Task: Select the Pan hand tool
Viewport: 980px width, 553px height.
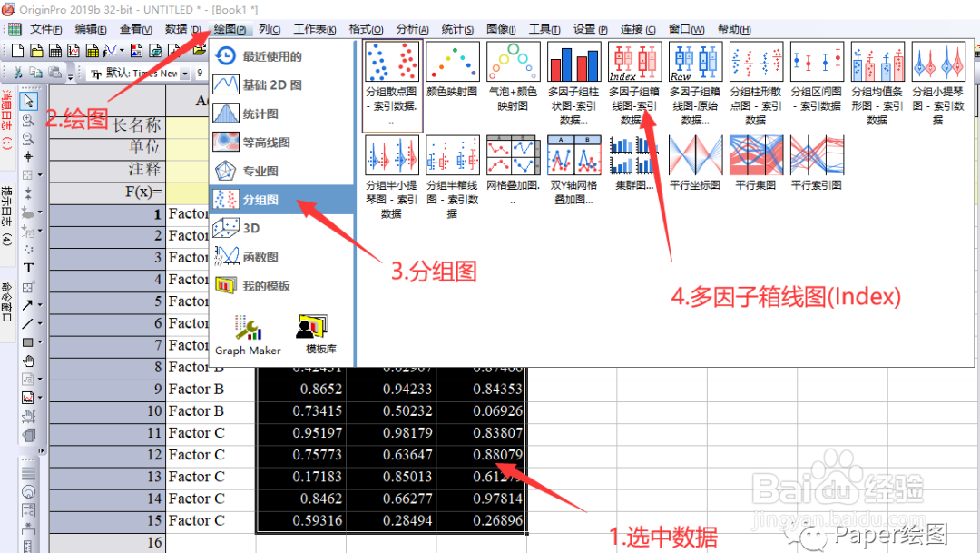Action: click(28, 361)
